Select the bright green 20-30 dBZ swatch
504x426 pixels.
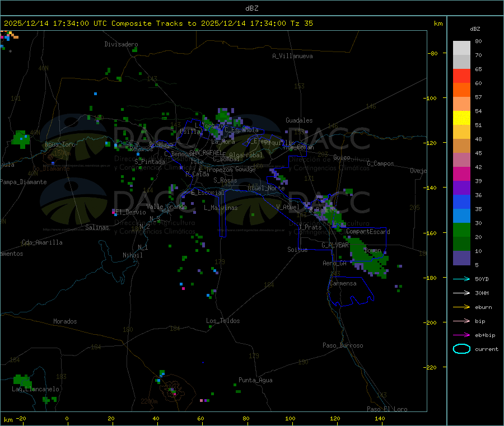461,230
